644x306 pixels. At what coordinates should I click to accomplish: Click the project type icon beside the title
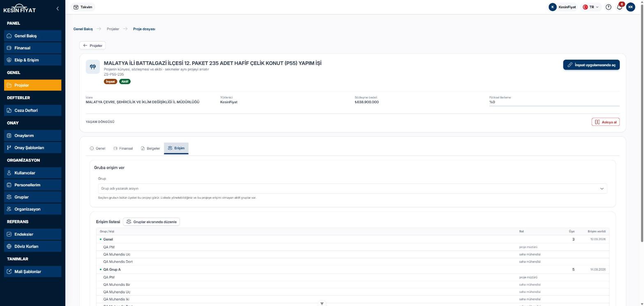[93, 67]
